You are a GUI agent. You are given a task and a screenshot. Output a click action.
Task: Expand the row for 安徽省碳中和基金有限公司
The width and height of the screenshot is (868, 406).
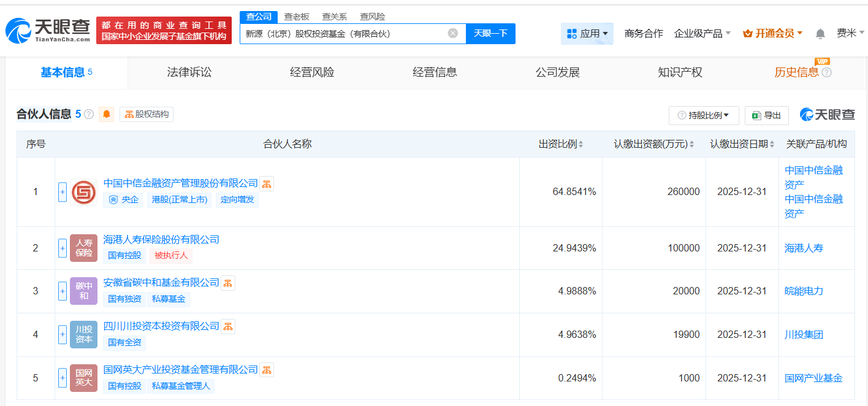click(63, 291)
